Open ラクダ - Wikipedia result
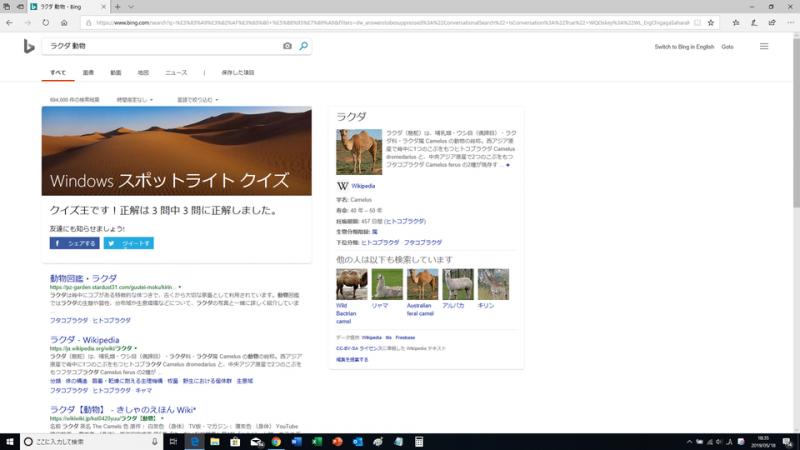Screen dimensions: 800x450 (84, 340)
